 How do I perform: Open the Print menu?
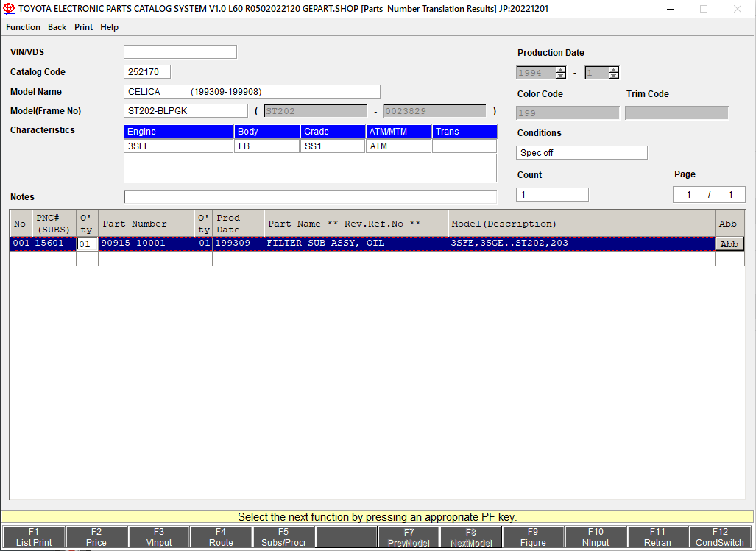(83, 27)
